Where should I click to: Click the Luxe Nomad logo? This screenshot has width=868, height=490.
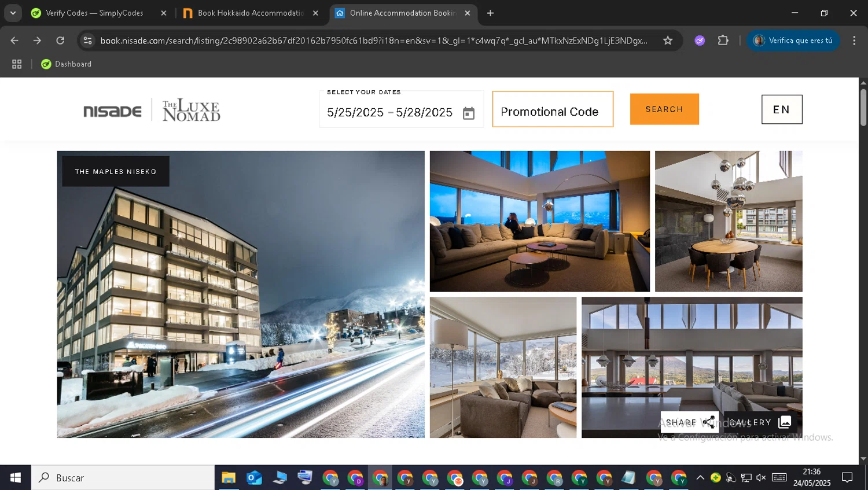tap(192, 110)
